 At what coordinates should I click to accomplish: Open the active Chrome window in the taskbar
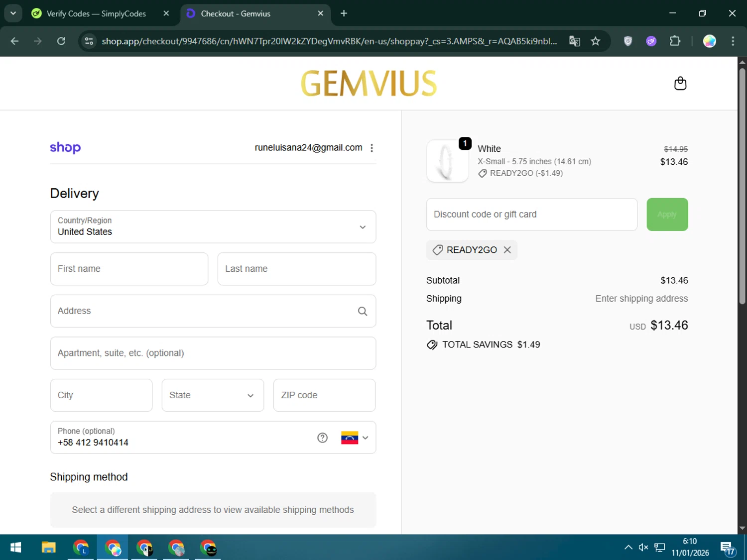[x=113, y=548]
